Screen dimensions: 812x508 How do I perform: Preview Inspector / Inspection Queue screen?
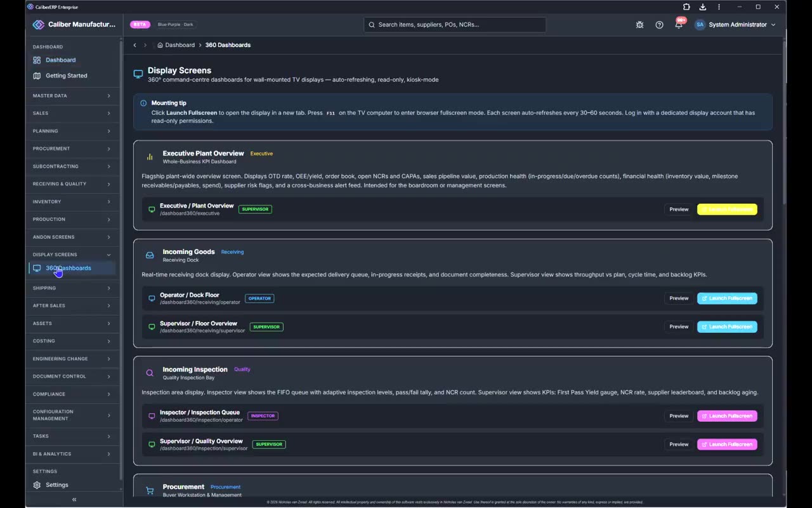click(x=679, y=416)
